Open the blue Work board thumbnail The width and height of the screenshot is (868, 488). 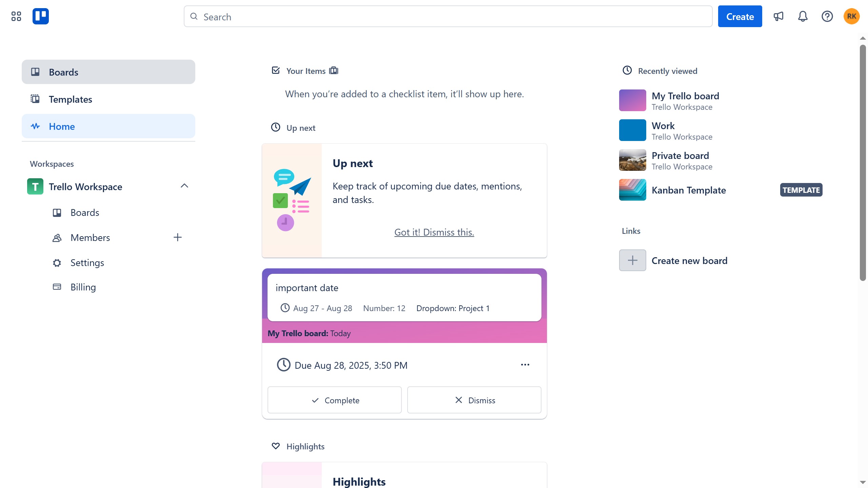pos(632,130)
